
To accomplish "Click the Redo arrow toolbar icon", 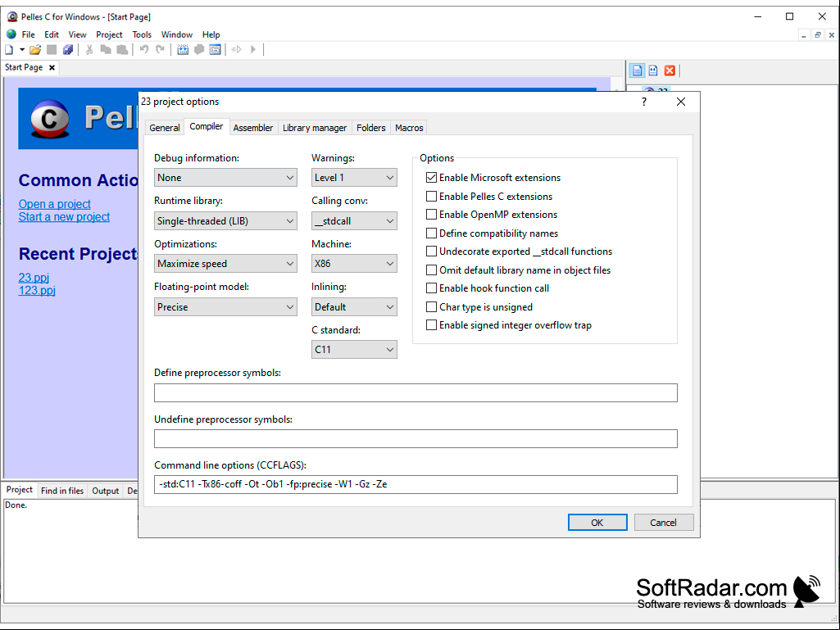I will [x=160, y=50].
